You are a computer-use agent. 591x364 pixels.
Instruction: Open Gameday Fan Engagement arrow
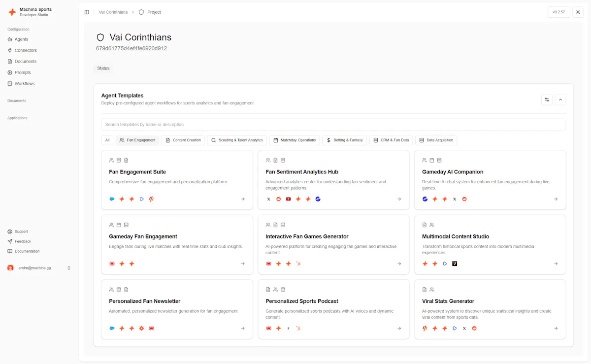[x=243, y=264]
